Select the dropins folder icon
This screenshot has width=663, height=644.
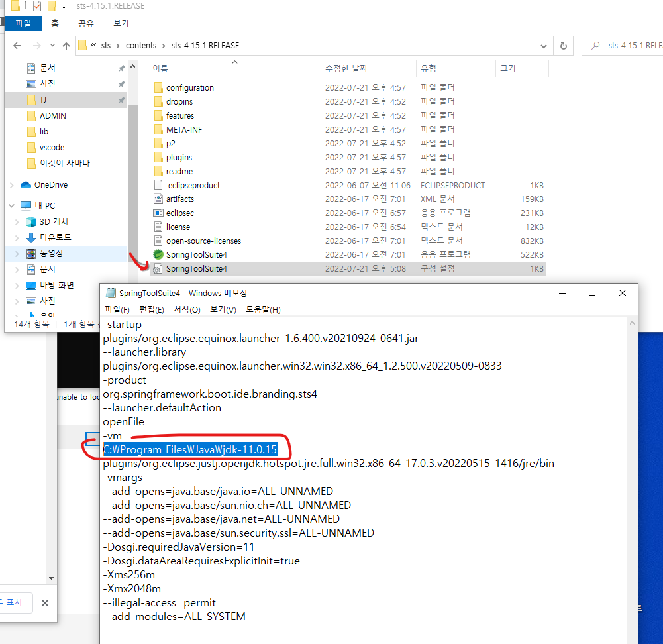point(158,101)
